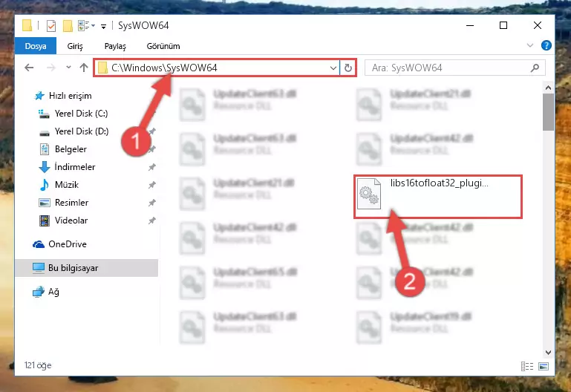
Task: Select Ağ network in navigation pane
Action: 45,292
